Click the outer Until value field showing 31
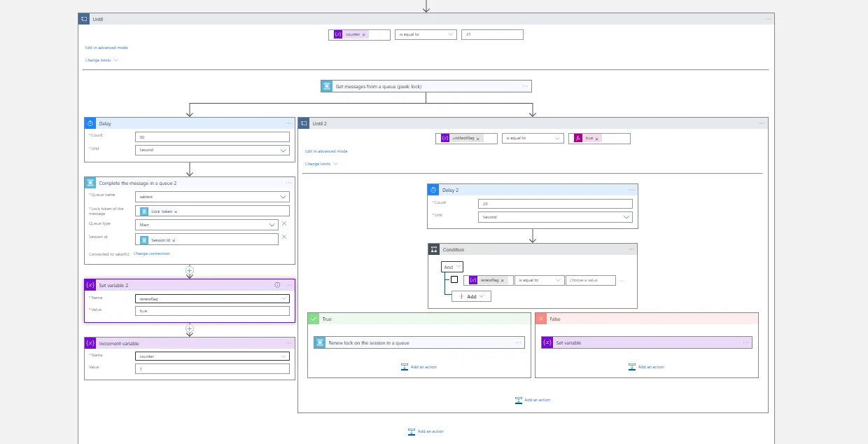 coord(492,34)
